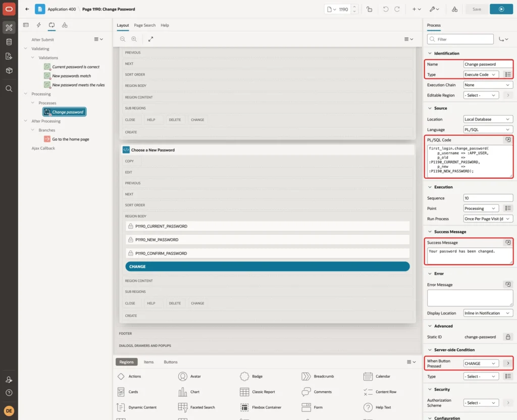Image resolution: width=517 pixels, height=420 pixels.
Task: Click the Save button
Action: 477,9
